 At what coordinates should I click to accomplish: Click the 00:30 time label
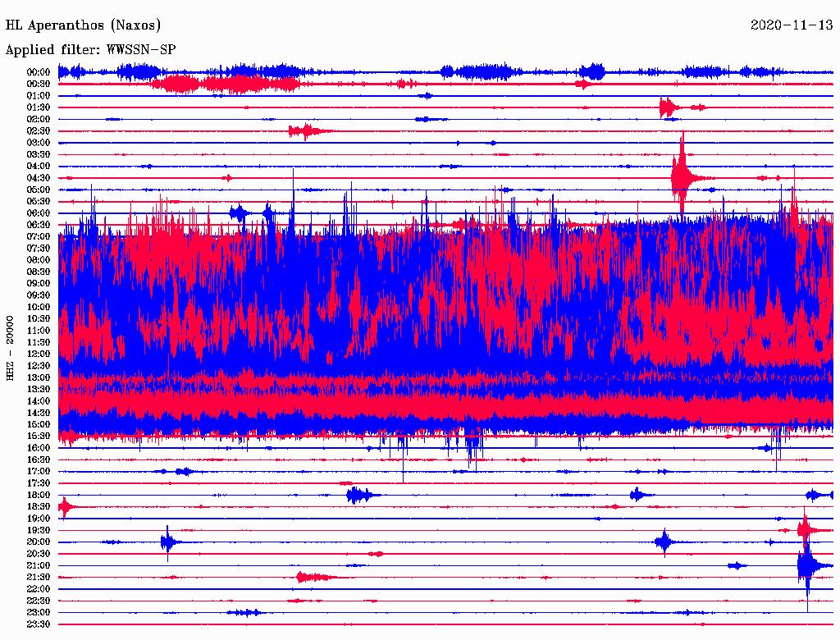pyautogui.click(x=39, y=84)
